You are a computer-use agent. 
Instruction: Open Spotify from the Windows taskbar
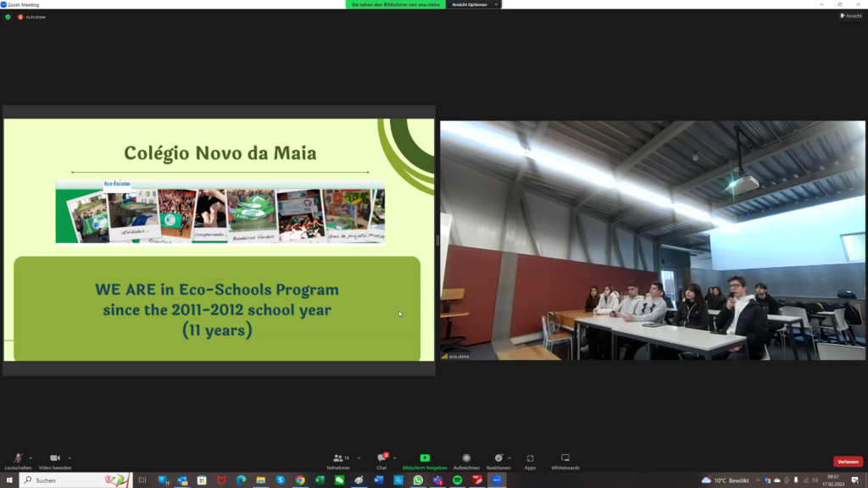click(458, 480)
